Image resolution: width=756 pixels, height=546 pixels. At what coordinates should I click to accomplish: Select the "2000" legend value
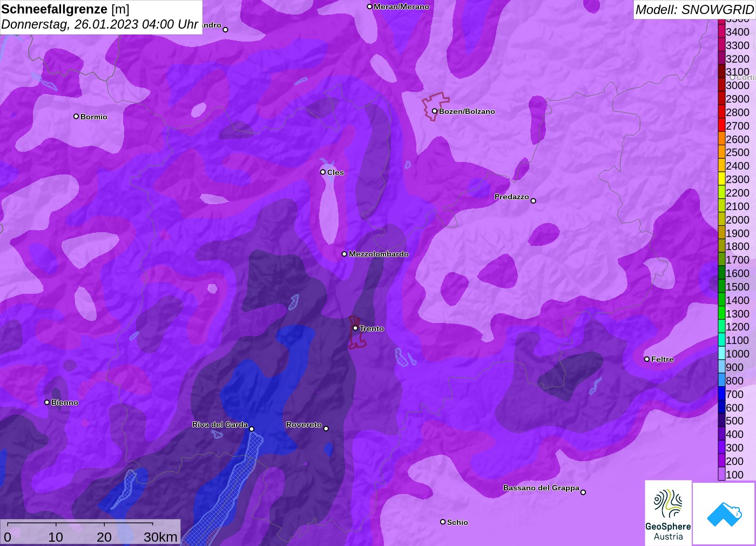[x=738, y=220]
